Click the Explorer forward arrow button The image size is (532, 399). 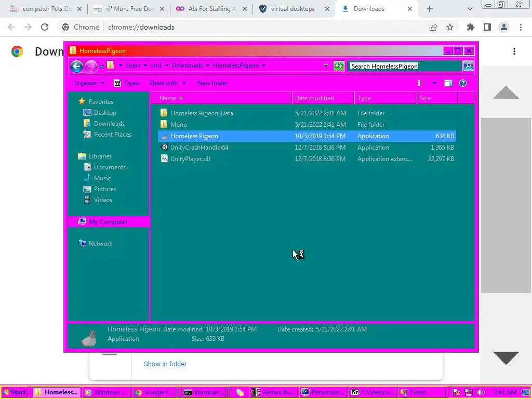tap(91, 66)
